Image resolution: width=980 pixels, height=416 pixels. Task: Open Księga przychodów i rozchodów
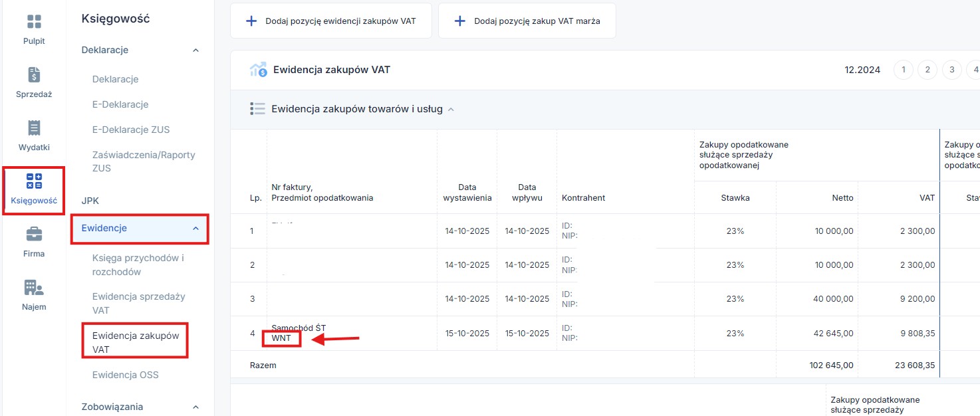pyautogui.click(x=138, y=264)
